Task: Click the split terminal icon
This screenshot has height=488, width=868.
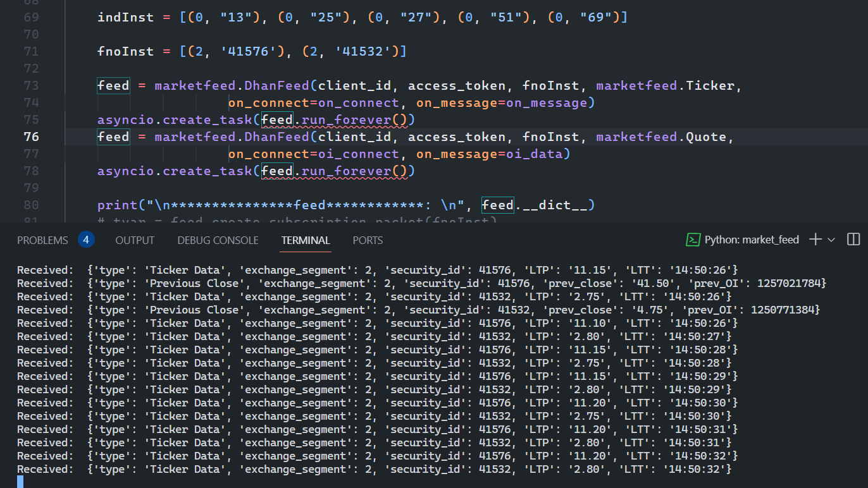Action: [x=853, y=240]
